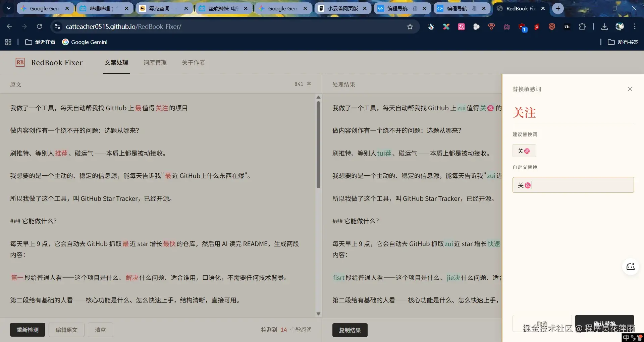Go back to previous page
Image resolution: width=644 pixels, height=342 pixels.
(x=9, y=26)
